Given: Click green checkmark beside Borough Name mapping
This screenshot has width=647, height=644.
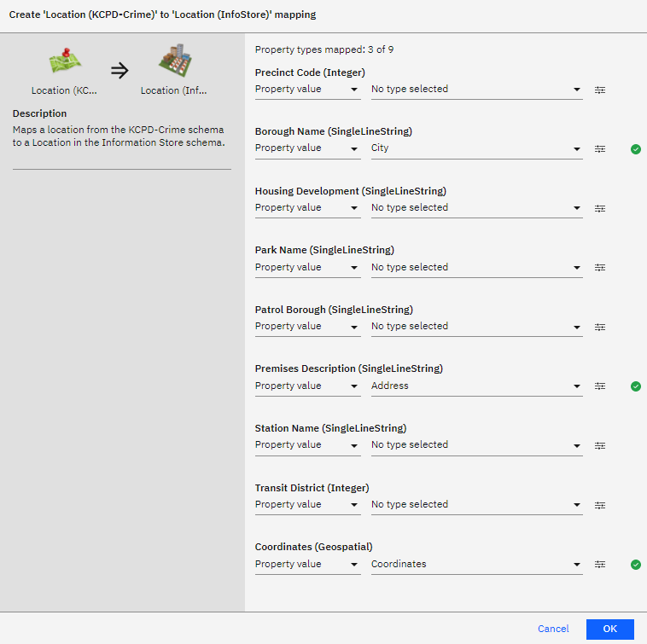Looking at the screenshot, I should 636,148.
